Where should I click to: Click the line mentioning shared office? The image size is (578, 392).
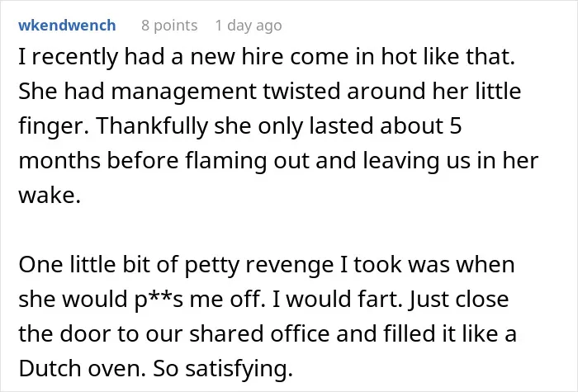coord(268,333)
